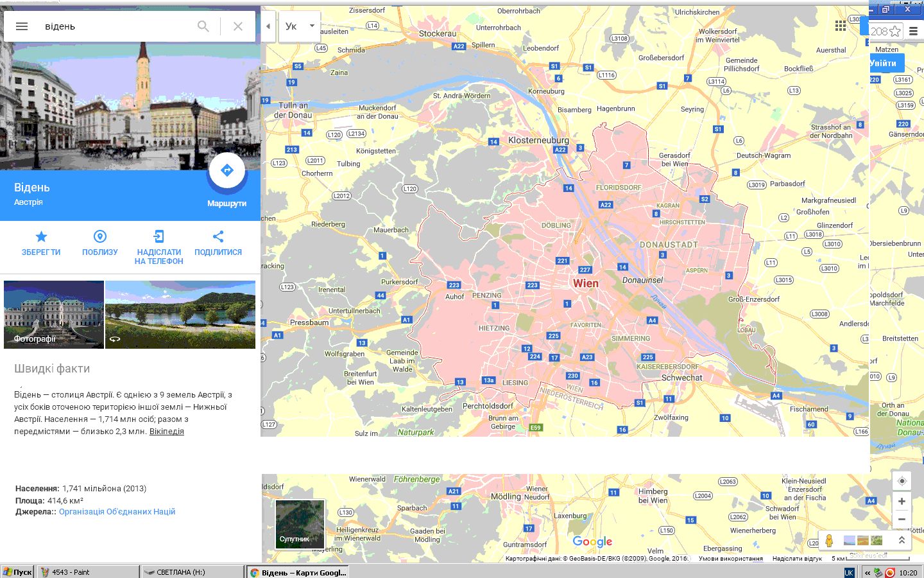
Task: Open the Ук language dropdown
Action: pos(300,26)
